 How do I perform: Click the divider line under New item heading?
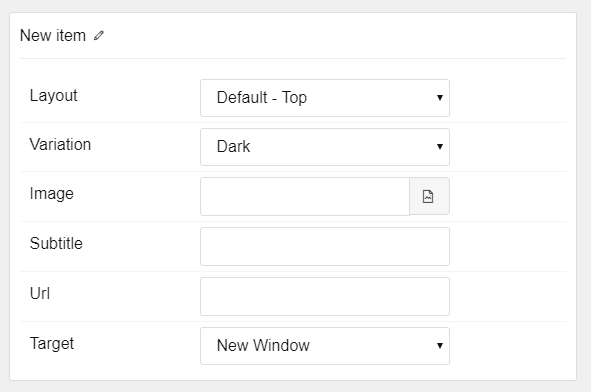click(293, 58)
